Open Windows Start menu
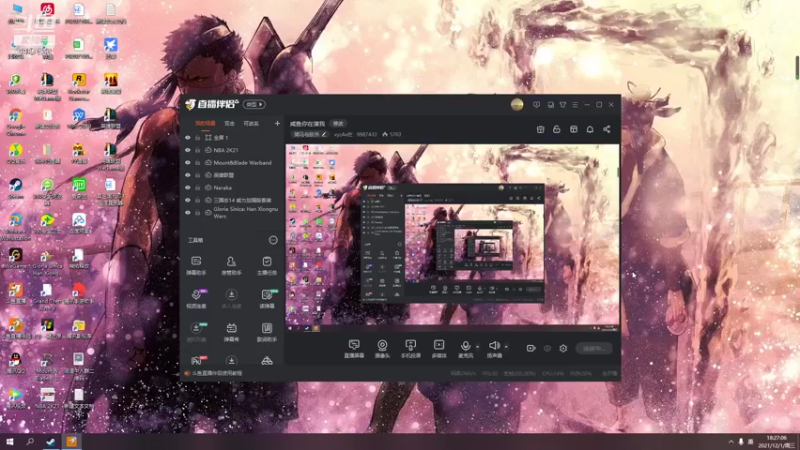 [9, 442]
